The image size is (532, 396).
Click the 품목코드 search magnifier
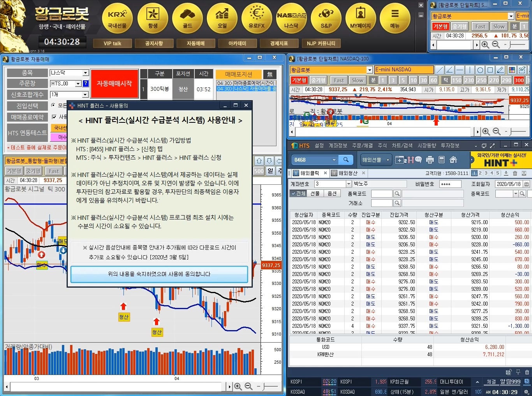[x=397, y=194]
